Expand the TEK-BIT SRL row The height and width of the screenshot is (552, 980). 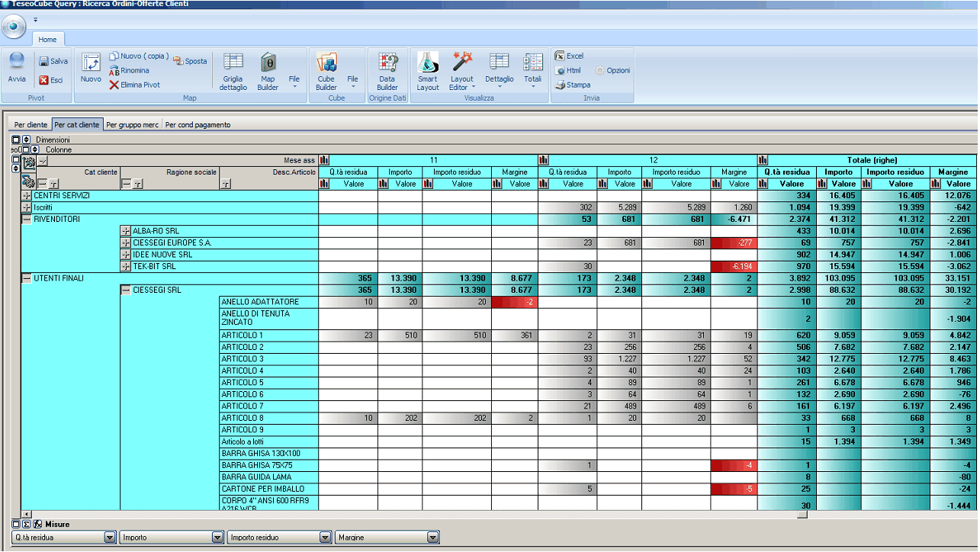127,266
